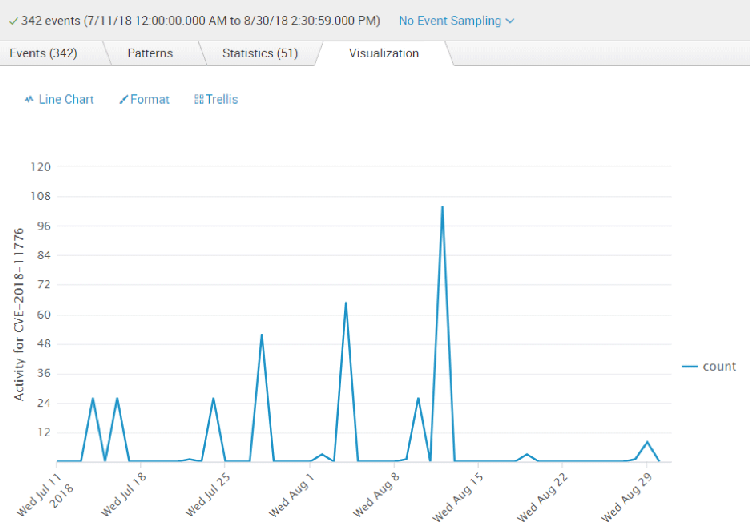The width and height of the screenshot is (750, 524).
Task: Click the chart peak at about 52 near Jul 28
Action: tap(262, 335)
